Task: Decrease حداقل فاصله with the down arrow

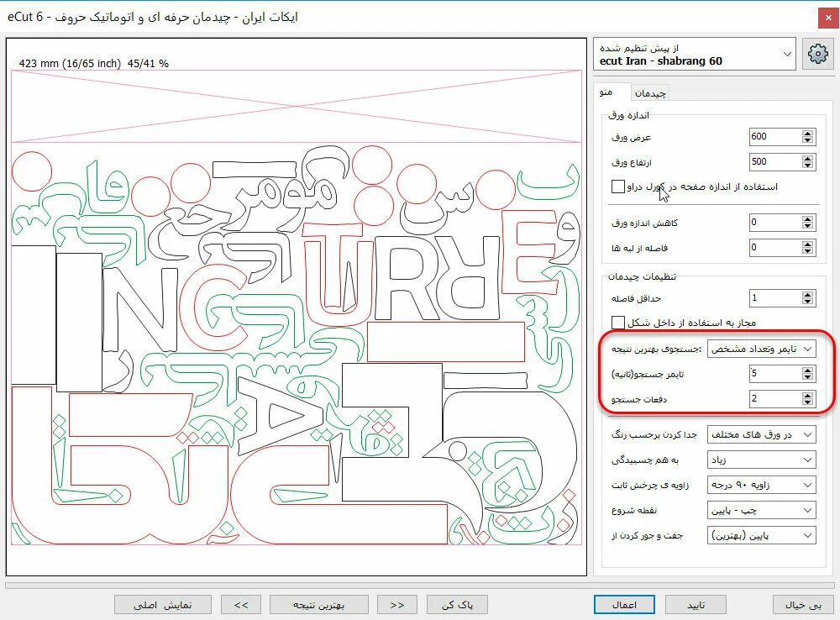Action: pos(808,302)
